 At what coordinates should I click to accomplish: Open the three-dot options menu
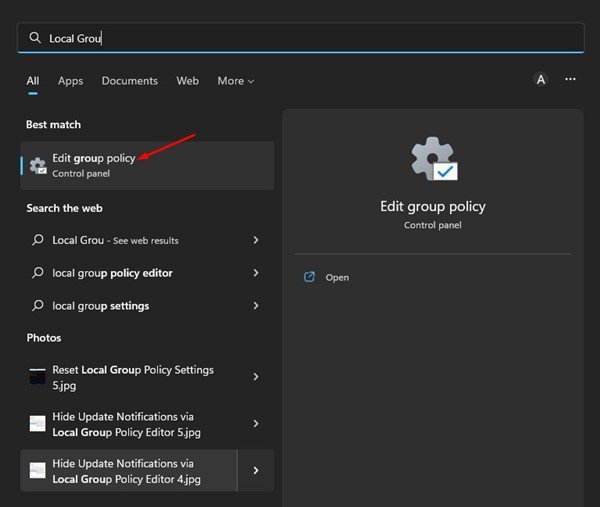(x=570, y=79)
